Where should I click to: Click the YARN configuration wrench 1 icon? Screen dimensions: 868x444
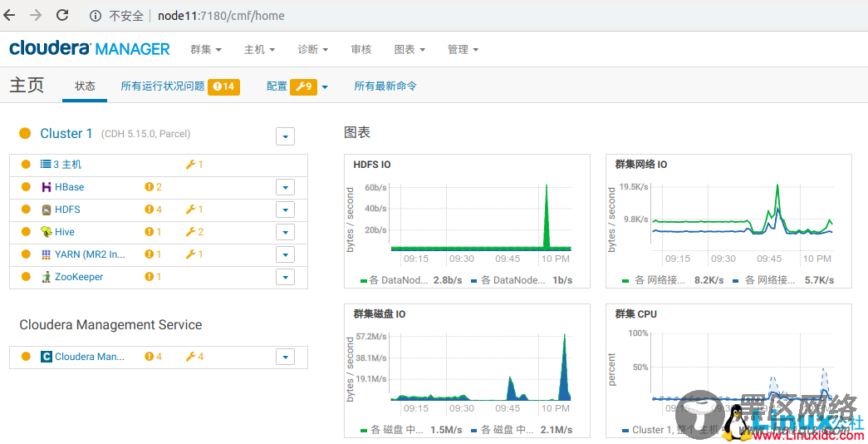point(194,254)
